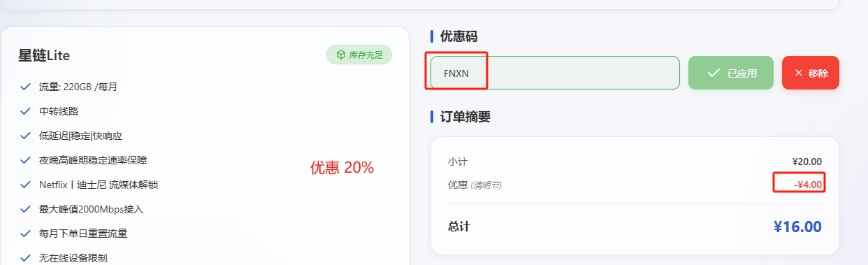The image size is (868, 265).
Task: Click checkmark beside 无在线设备限制
Action: click(26, 258)
